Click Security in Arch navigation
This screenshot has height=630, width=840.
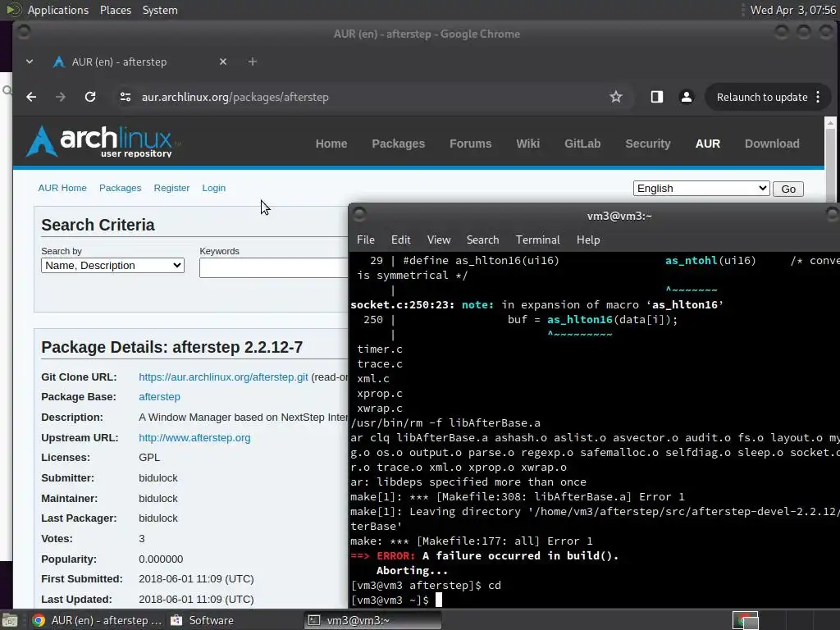(648, 144)
